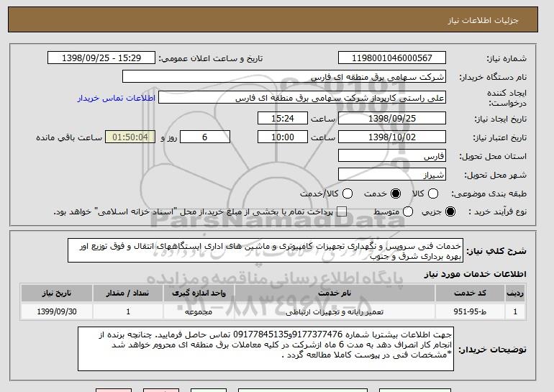Screen dimensions: 554x392
Task: Click the نام خدمت column header
Action: (335, 293)
